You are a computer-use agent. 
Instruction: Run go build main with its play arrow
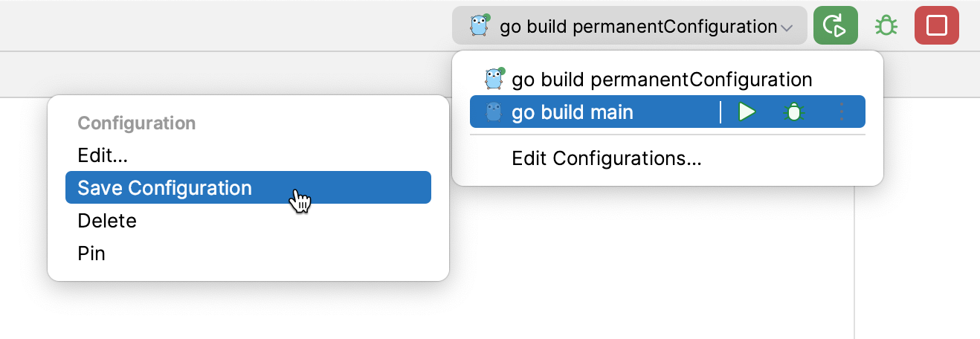click(x=747, y=112)
